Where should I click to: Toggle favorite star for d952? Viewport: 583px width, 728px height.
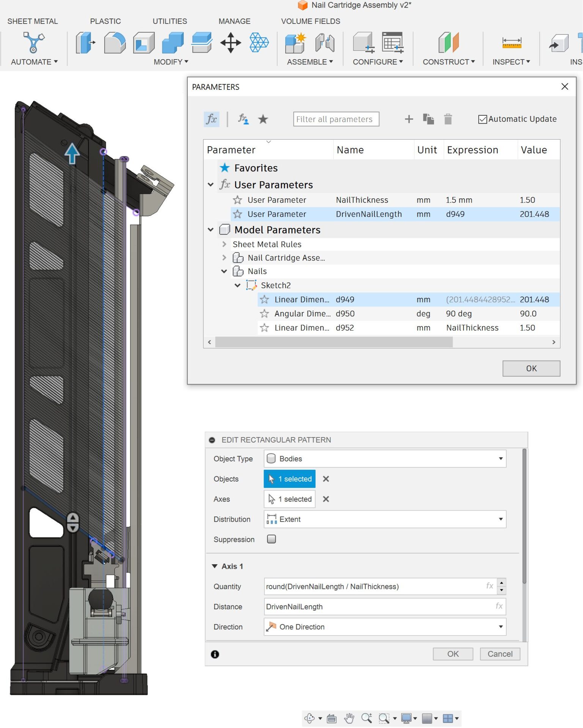pyautogui.click(x=264, y=328)
